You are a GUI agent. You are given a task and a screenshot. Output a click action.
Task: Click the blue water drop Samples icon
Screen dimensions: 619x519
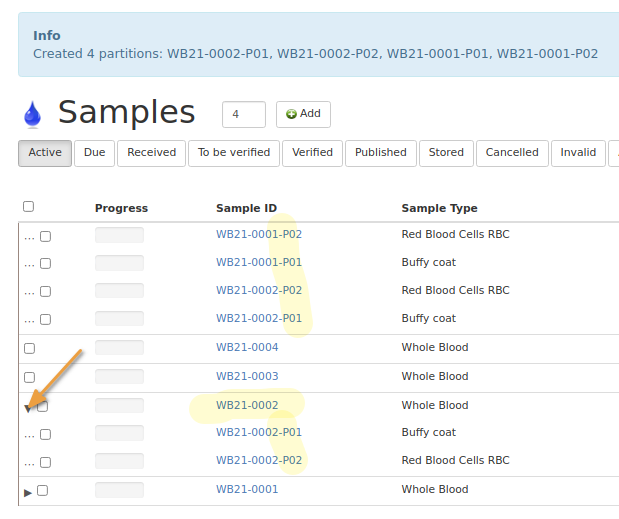(32, 114)
